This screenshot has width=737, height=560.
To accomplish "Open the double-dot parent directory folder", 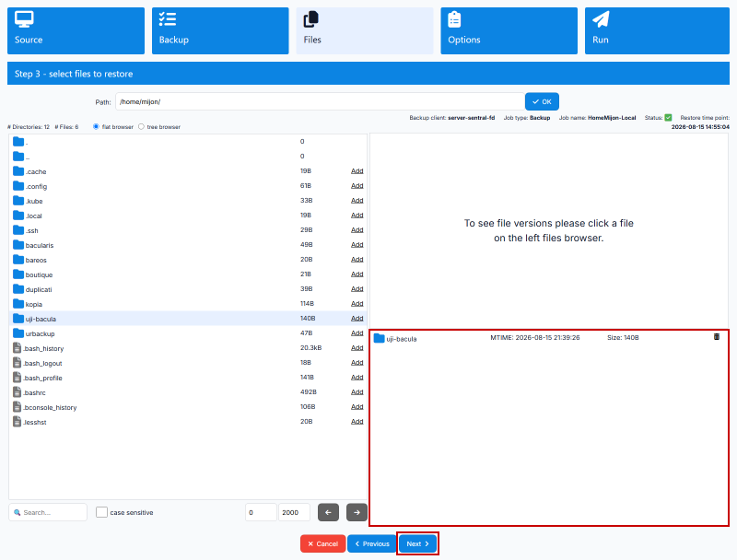I will 18,156.
